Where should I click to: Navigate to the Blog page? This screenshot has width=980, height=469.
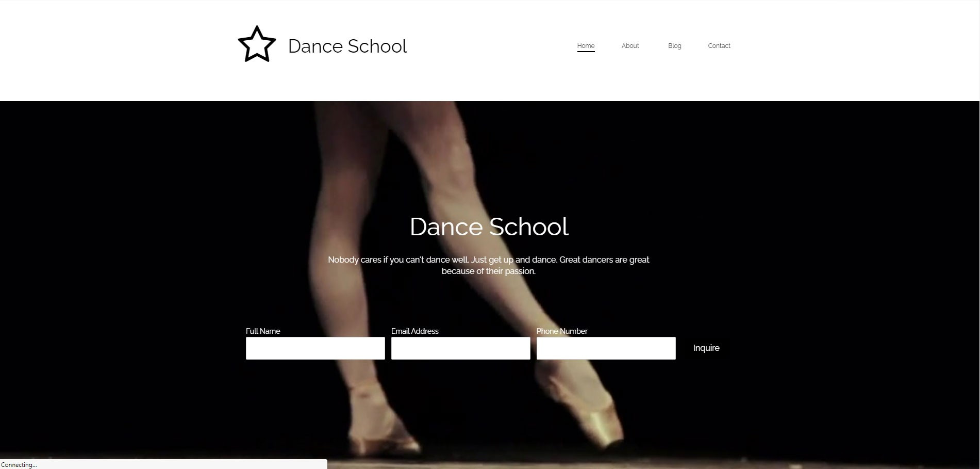[674, 46]
